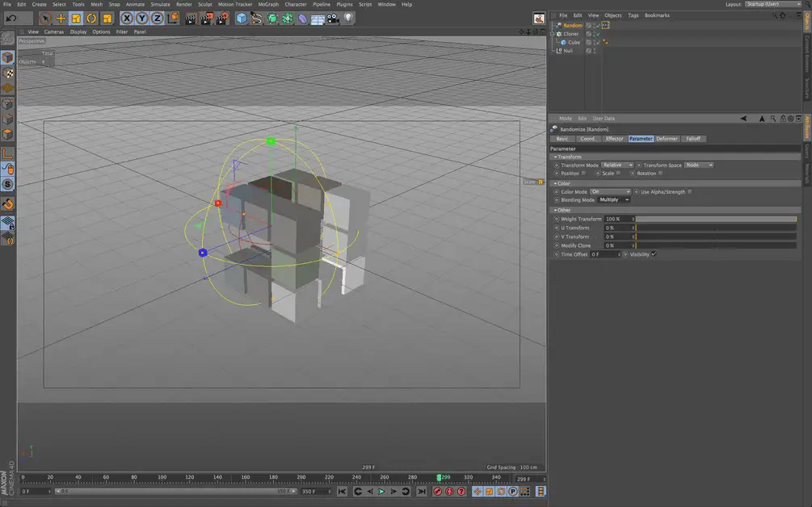Toggle the Y axis lock
The image size is (812, 507).
click(x=142, y=18)
